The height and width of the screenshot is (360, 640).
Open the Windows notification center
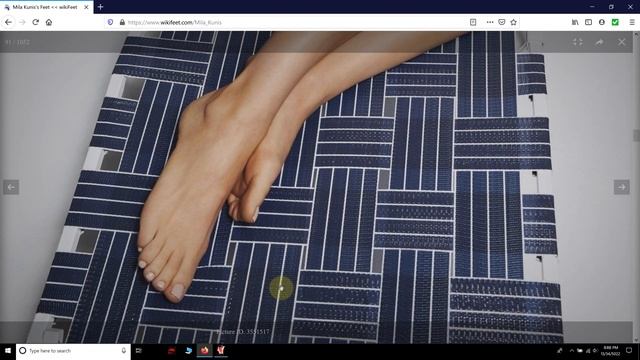pyautogui.click(x=629, y=351)
